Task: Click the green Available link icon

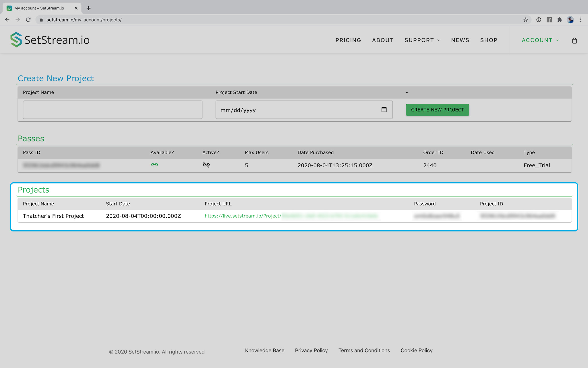Action: pyautogui.click(x=154, y=165)
